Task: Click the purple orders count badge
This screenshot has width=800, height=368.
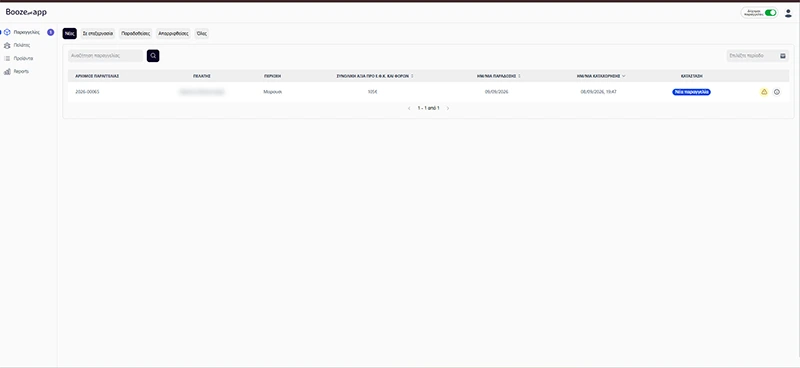Action: [51, 32]
